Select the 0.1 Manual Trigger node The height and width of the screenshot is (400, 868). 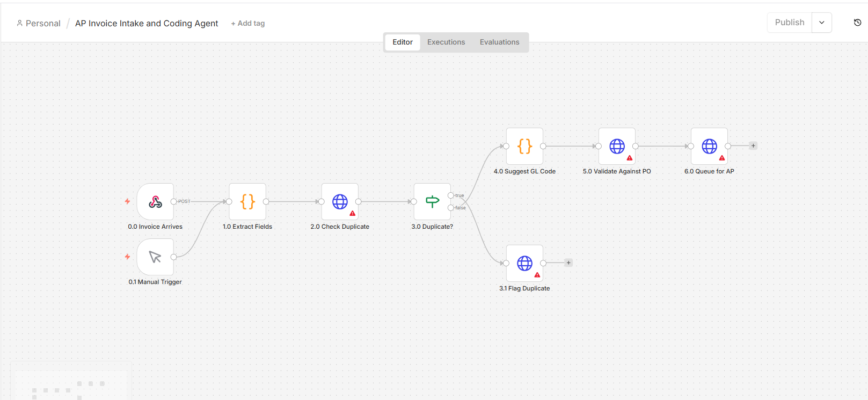coord(155,257)
